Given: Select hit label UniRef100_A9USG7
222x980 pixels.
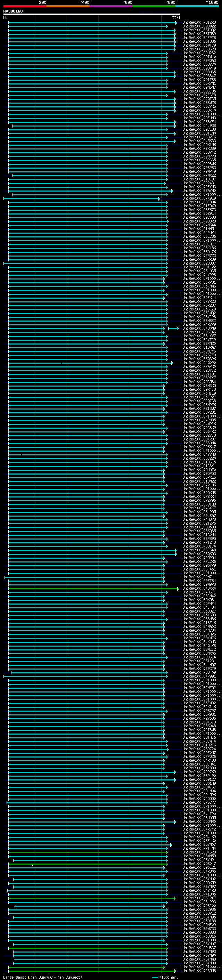Looking at the screenshot, I should pyautogui.click(x=199, y=948).
